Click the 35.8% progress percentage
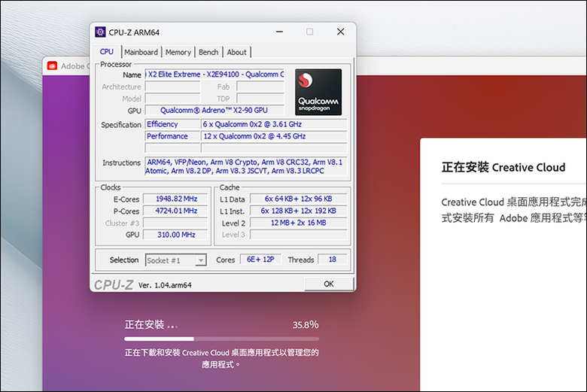Viewport: 587px width, 392px height. coord(306,325)
